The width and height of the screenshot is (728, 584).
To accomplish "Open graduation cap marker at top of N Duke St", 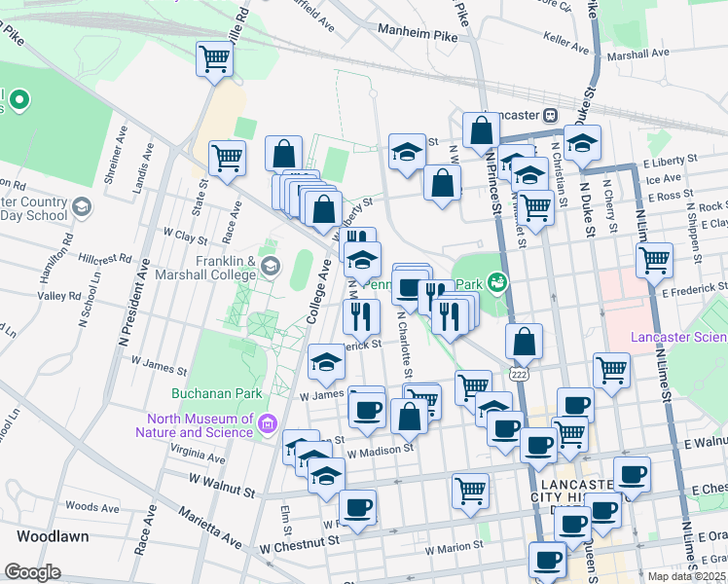I will click(x=583, y=143).
